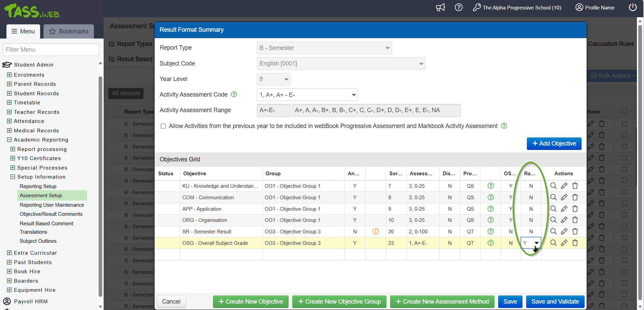The height and width of the screenshot is (310, 644).
Task: Click help icon in ORG Organisation row
Action: (491, 220)
